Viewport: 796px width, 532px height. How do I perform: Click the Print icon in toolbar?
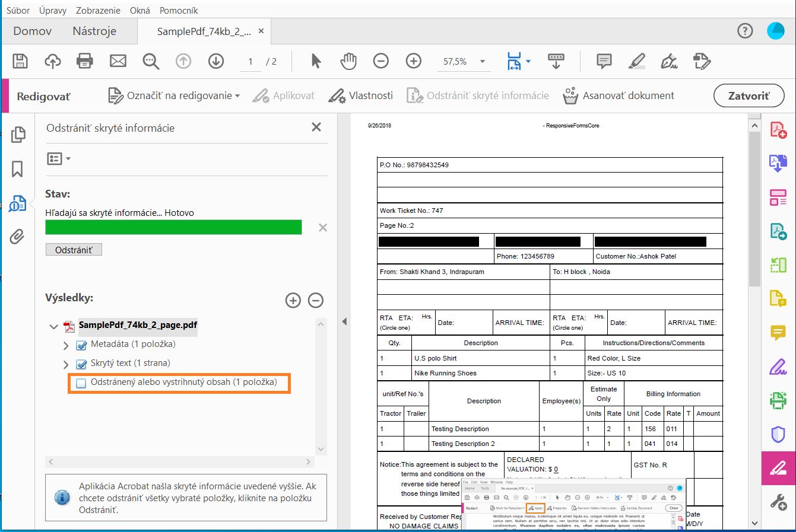tap(85, 61)
